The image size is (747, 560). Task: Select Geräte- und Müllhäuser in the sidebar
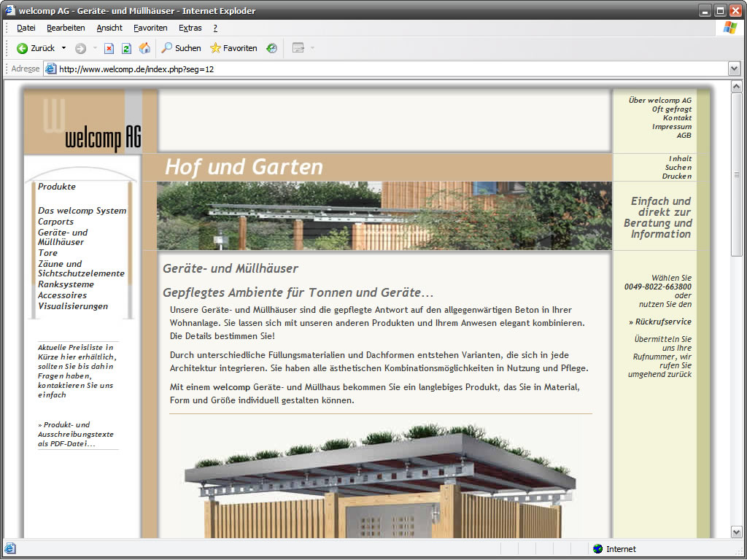pos(63,237)
